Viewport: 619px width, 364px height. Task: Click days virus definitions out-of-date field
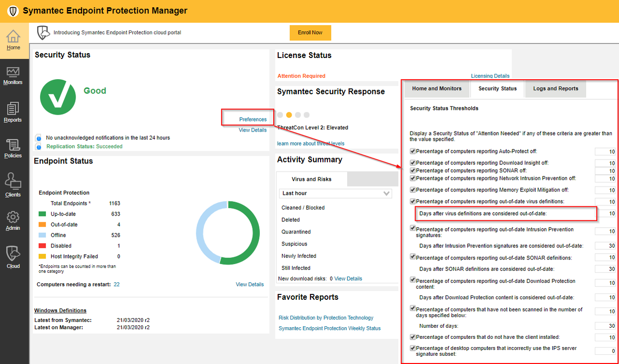[x=605, y=214]
